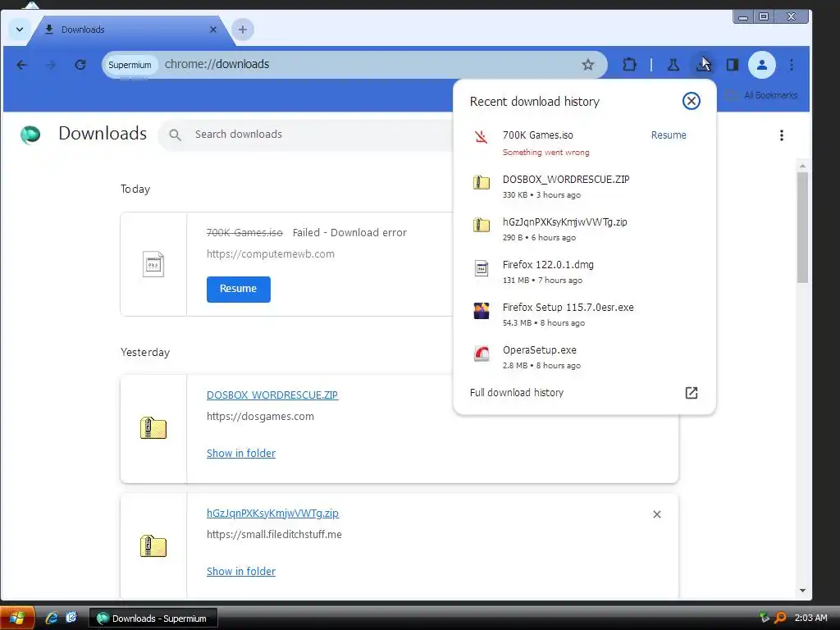Launch Internet Explorer from quick launch
Screen dimensions: 840x630
tap(52, 618)
